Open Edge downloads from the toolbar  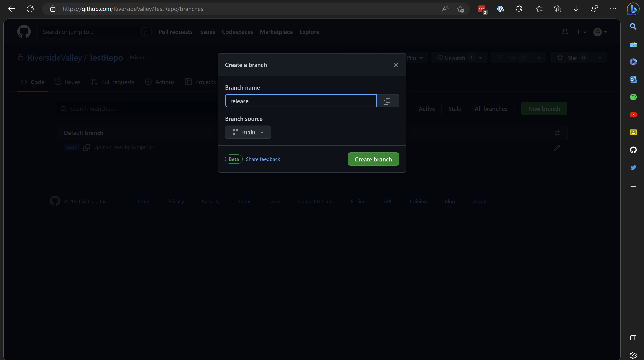click(576, 9)
